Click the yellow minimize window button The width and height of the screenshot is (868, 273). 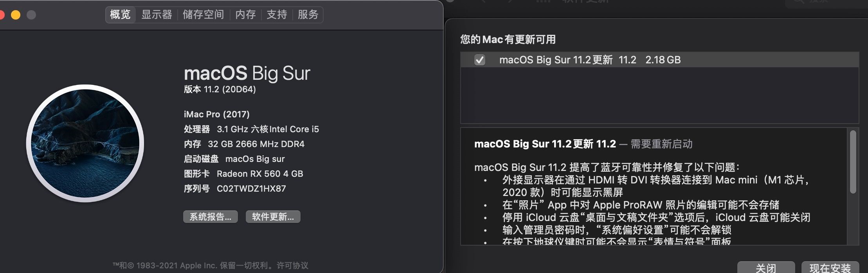(x=16, y=15)
